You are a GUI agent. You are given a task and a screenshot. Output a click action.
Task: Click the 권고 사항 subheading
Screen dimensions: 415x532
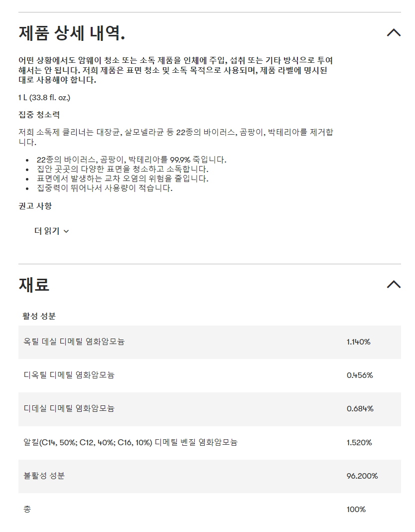click(35, 205)
